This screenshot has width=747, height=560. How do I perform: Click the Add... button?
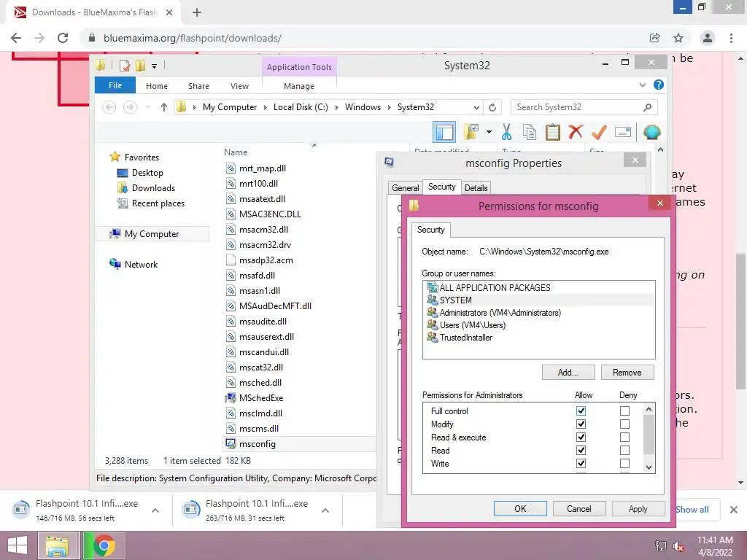click(x=568, y=373)
